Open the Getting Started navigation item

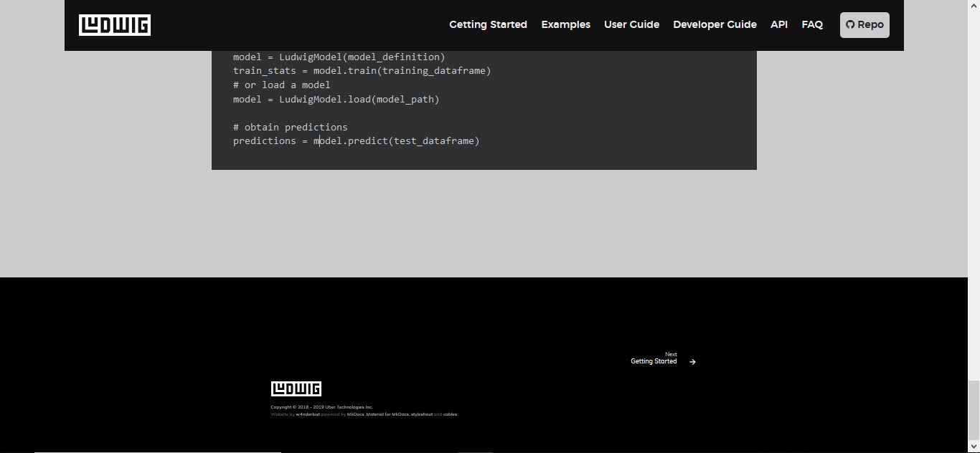pyautogui.click(x=488, y=24)
